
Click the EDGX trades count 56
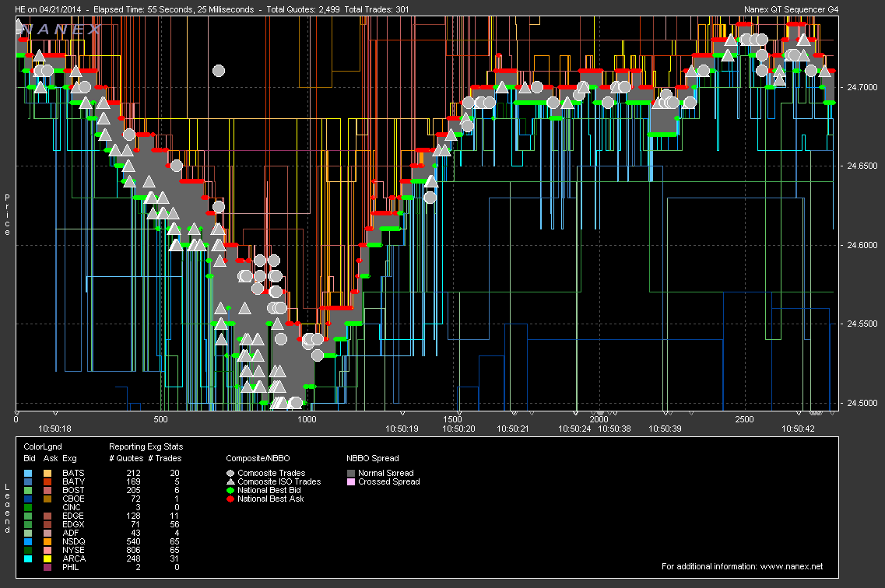pyautogui.click(x=175, y=524)
